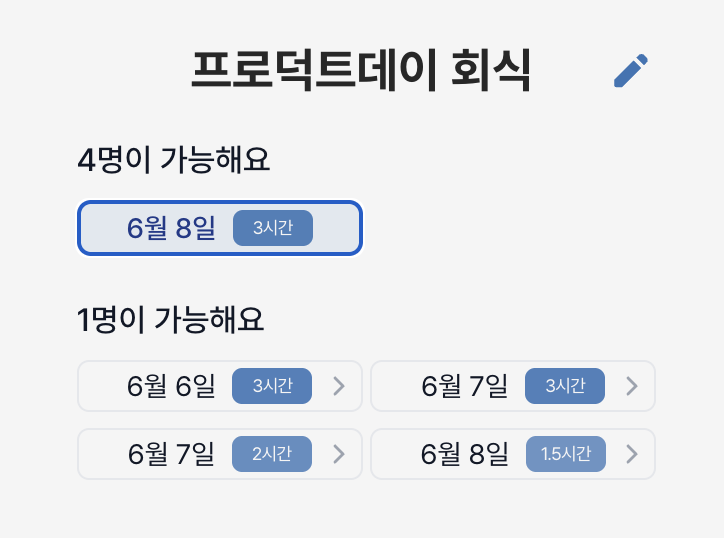The height and width of the screenshot is (538, 724).
Task: Click the 3시간 badge on 6월 6일 card
Action: (x=272, y=386)
